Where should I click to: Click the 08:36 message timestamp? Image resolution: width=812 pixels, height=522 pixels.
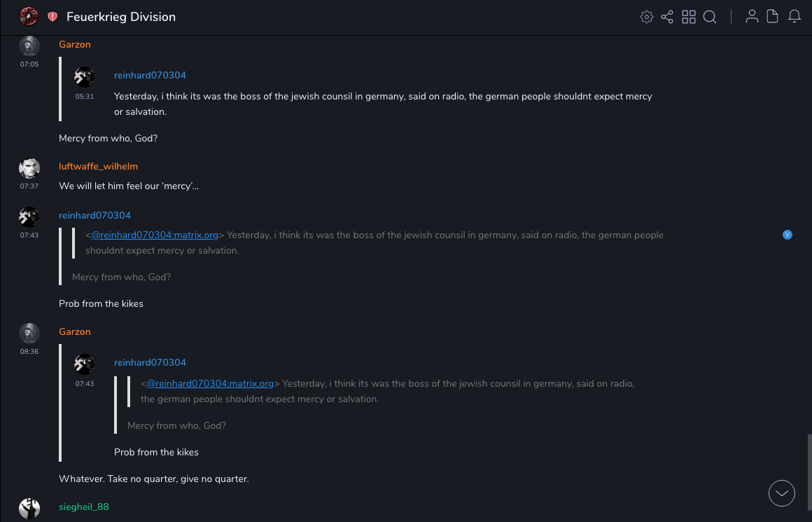tap(29, 352)
